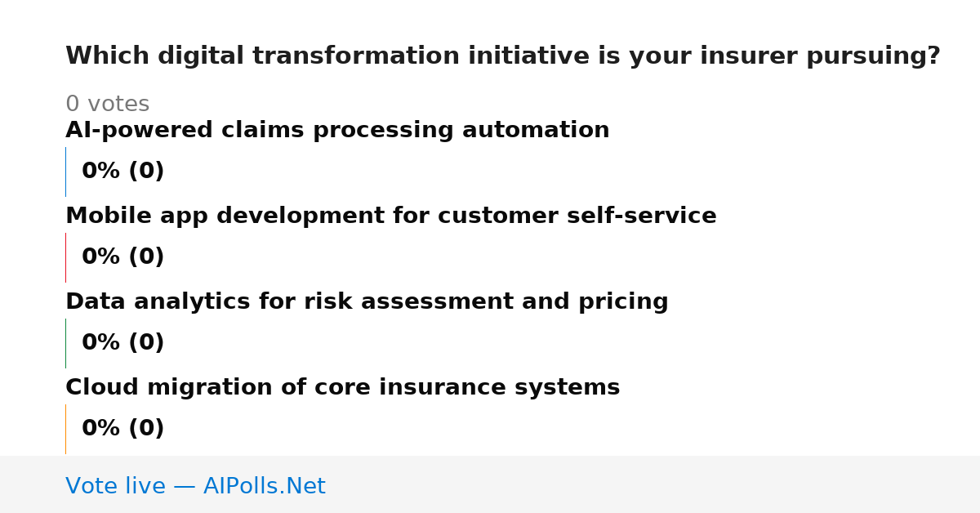The image size is (980, 513).
Task: Click the 0% (0) result for Cloud migration
Action: pos(123,429)
